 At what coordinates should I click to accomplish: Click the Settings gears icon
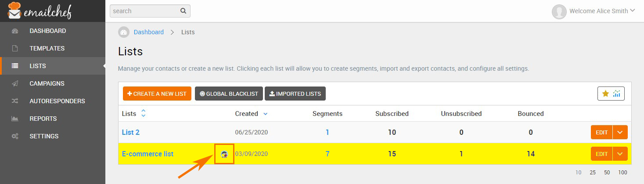point(15,136)
